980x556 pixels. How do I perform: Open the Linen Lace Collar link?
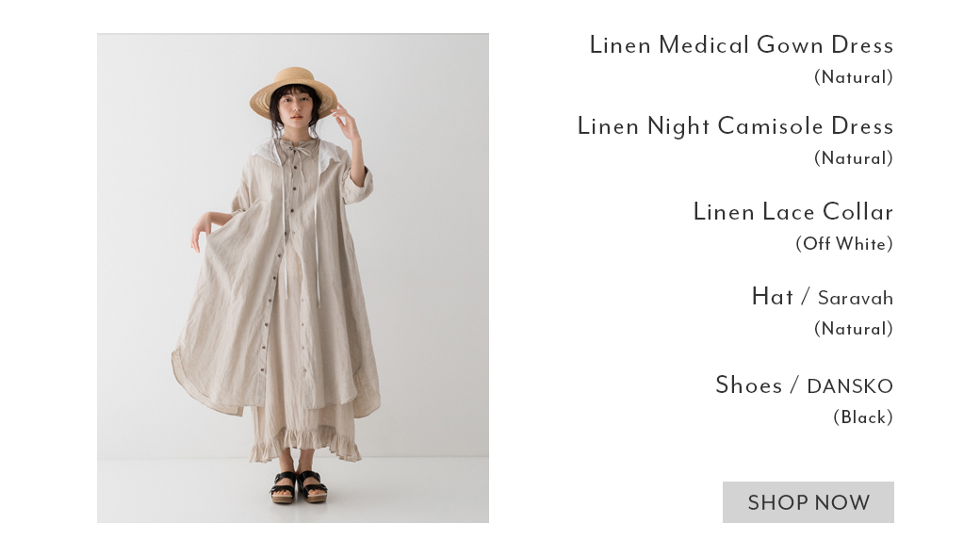(793, 212)
